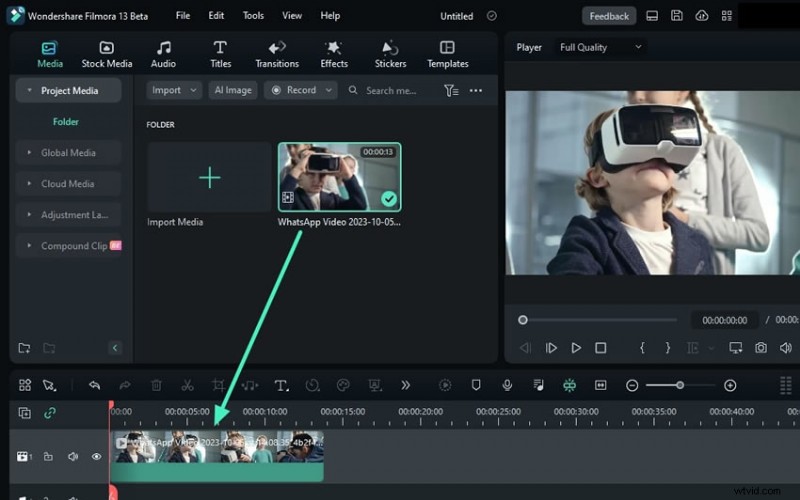Screen dimensions: 800x500
Task: Click the Search media field
Action: point(391,91)
